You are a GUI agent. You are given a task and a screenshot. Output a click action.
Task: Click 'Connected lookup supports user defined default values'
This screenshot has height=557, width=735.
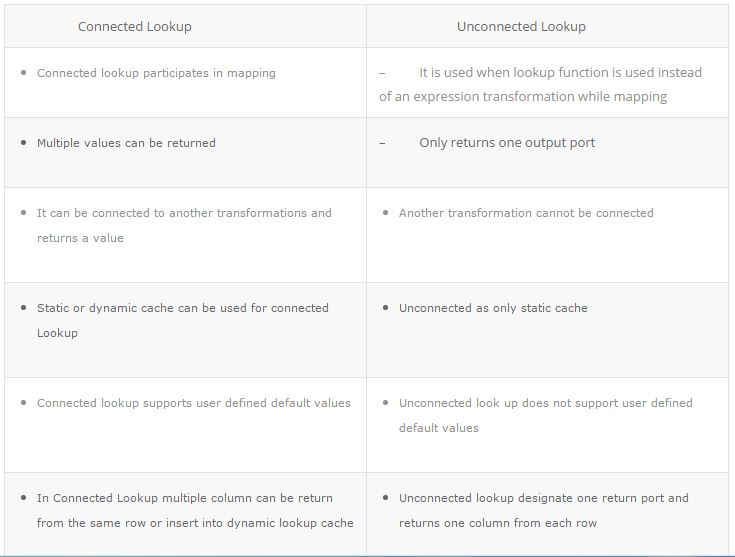click(194, 403)
